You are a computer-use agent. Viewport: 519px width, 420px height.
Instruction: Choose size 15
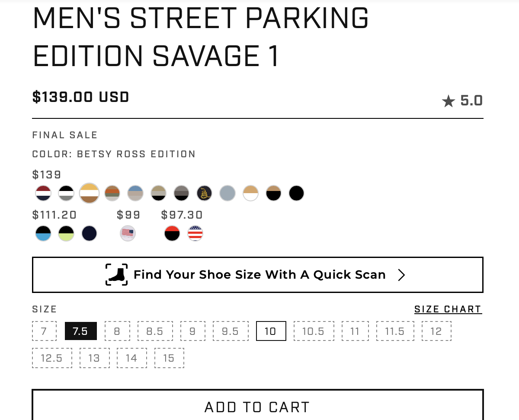pyautogui.click(x=169, y=358)
